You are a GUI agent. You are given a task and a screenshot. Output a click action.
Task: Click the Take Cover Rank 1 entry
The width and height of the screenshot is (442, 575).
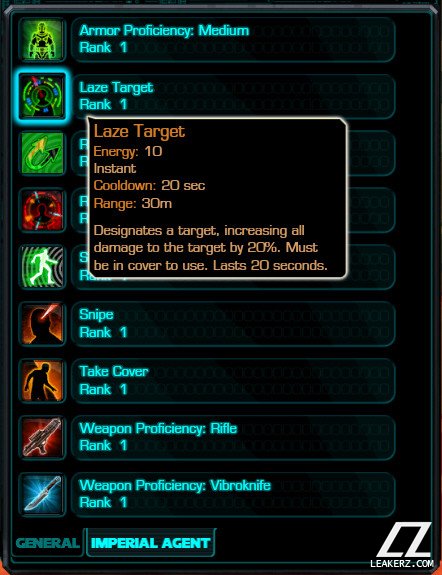[233, 380]
